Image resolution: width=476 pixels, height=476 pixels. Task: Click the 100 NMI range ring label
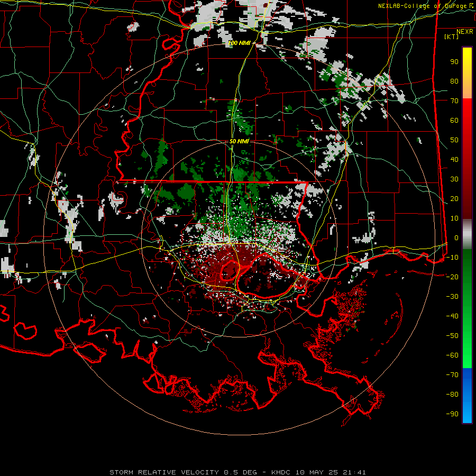click(239, 43)
